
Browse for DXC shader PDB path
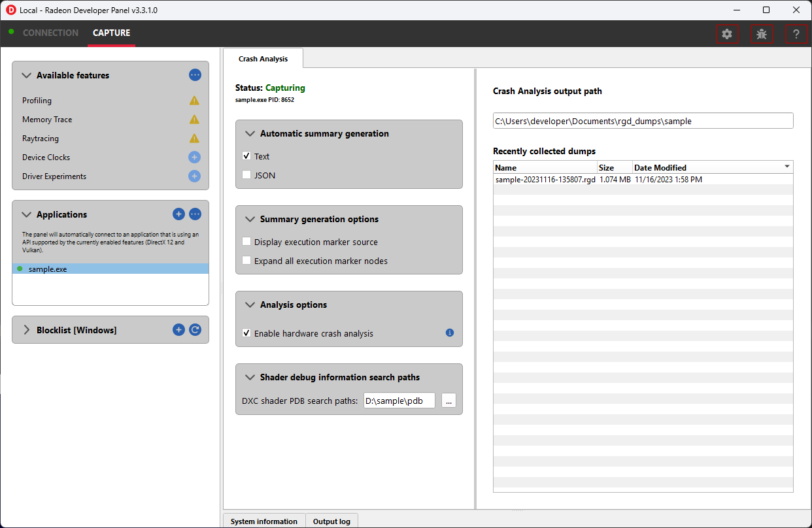click(448, 401)
